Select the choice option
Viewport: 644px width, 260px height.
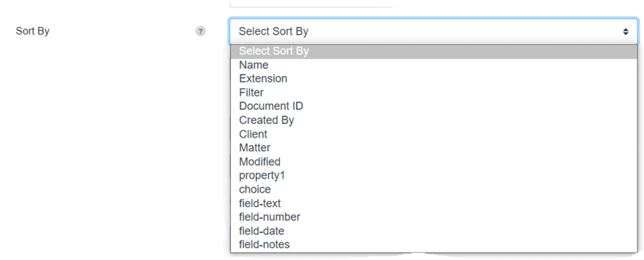tap(433, 189)
